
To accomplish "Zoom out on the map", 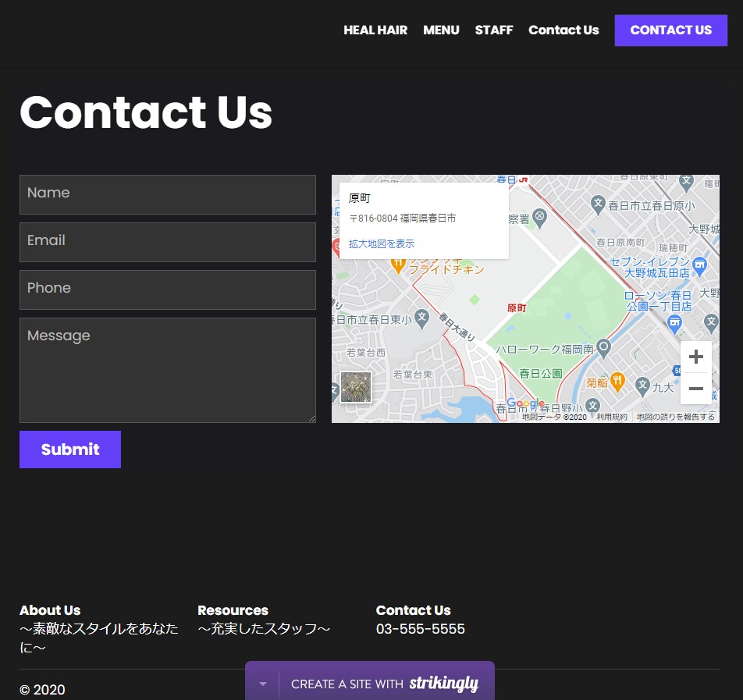I will click(x=695, y=389).
